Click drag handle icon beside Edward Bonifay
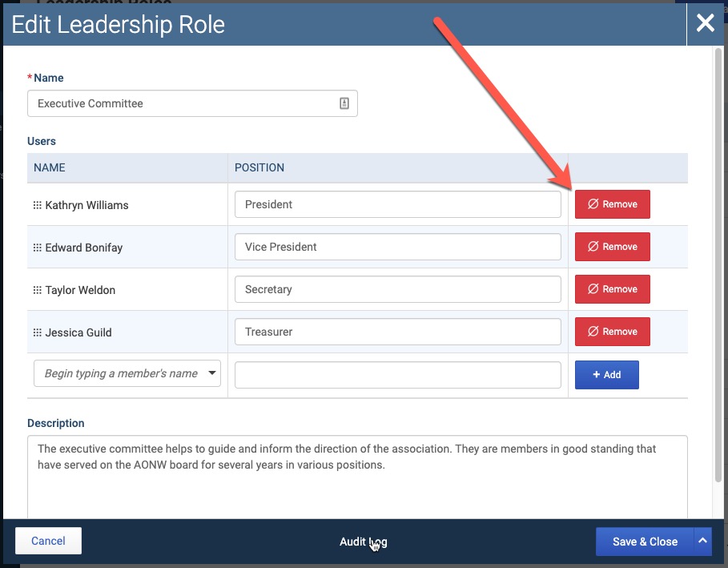Viewport: 728px width, 568px height. (37, 248)
